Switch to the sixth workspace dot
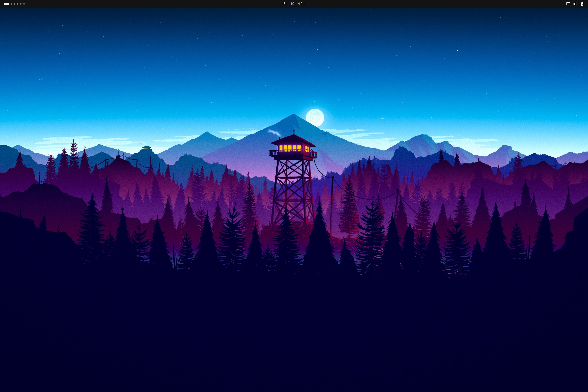The image size is (588, 392). click(24, 4)
